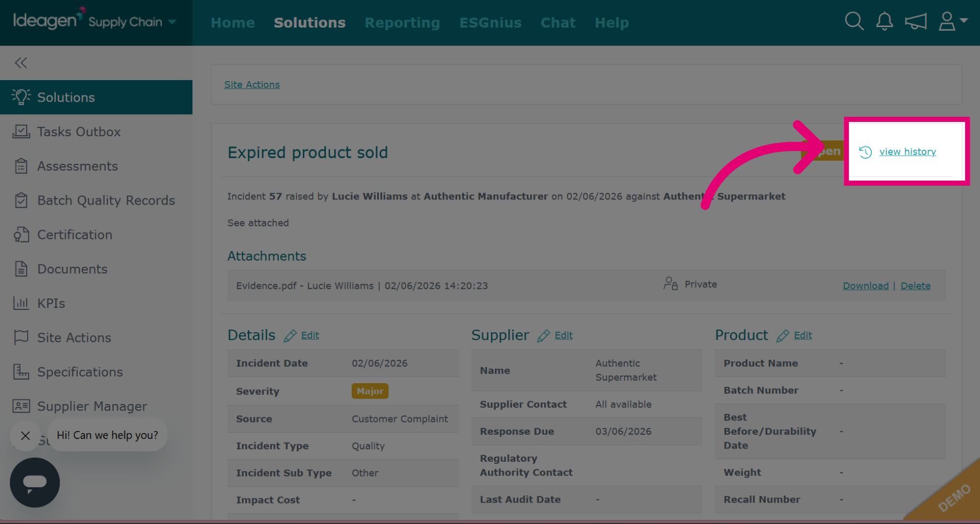
Task: Click the pencil icon beside Supplier
Action: click(x=543, y=336)
